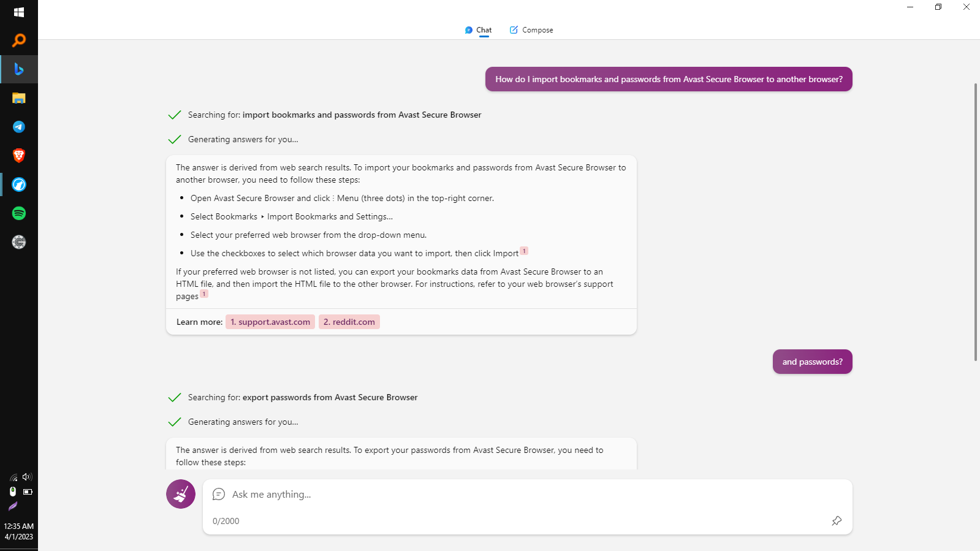This screenshot has height=551, width=980.
Task: Launch Telegram from the sidebar
Action: pyautogui.click(x=19, y=127)
